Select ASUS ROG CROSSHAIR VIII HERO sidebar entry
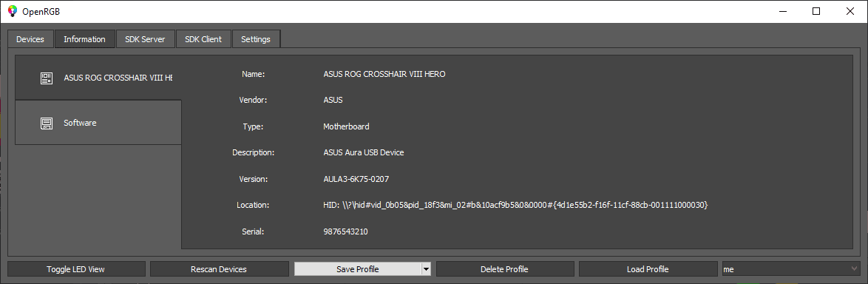 coord(98,78)
